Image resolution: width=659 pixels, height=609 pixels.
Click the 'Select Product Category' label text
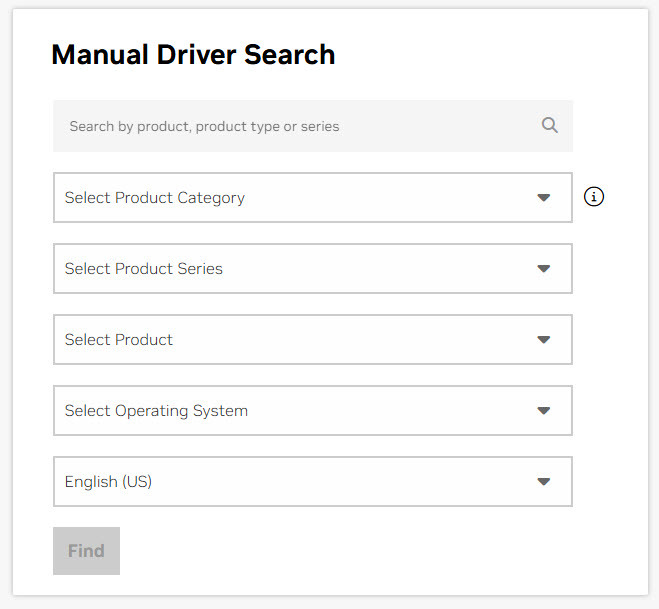tap(154, 198)
